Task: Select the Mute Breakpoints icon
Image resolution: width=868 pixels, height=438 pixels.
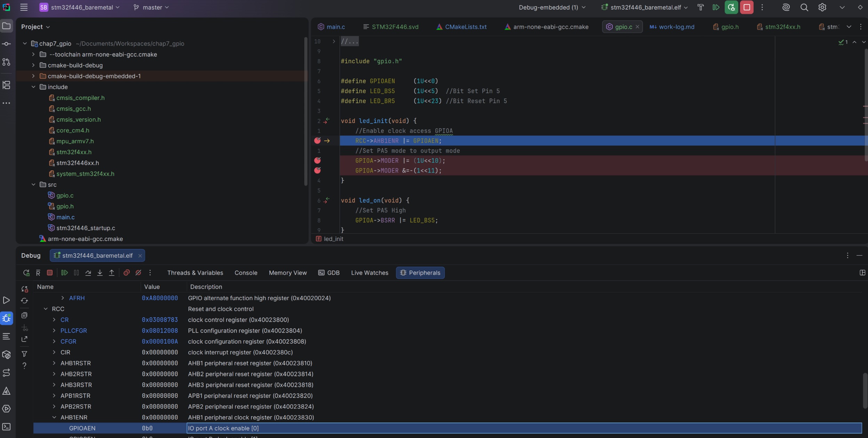Action: click(x=138, y=273)
